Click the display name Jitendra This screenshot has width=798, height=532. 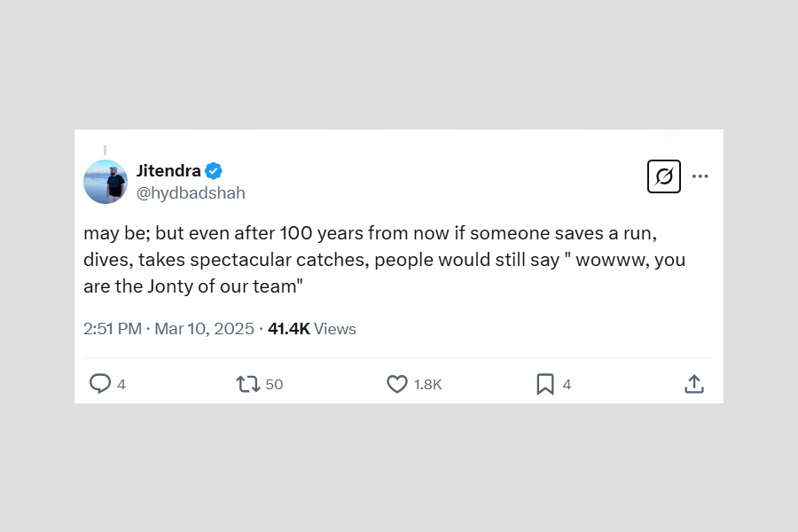click(168, 171)
